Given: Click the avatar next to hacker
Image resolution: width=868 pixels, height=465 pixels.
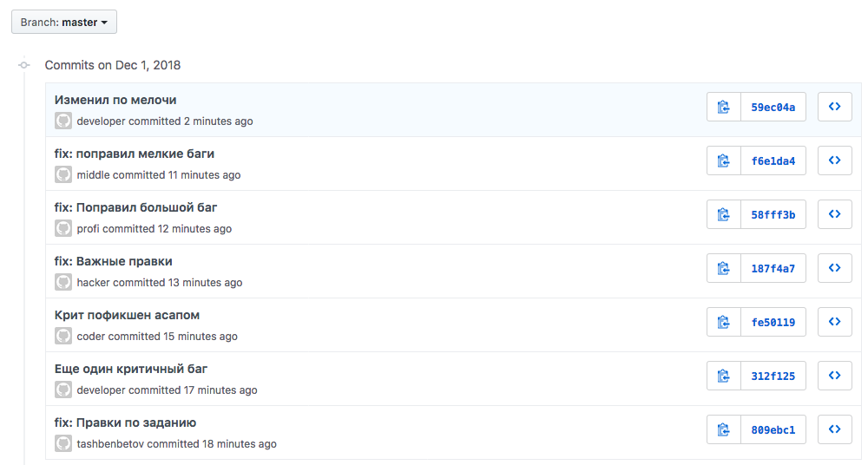Looking at the screenshot, I should click(63, 282).
